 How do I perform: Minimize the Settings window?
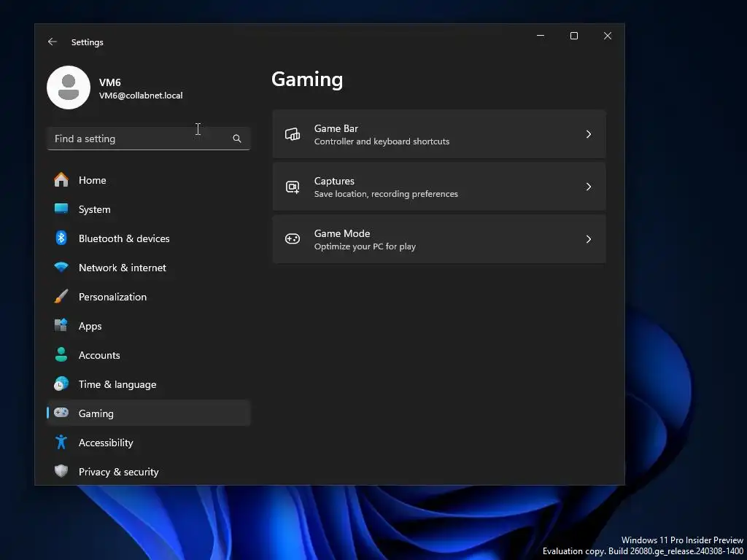click(541, 36)
